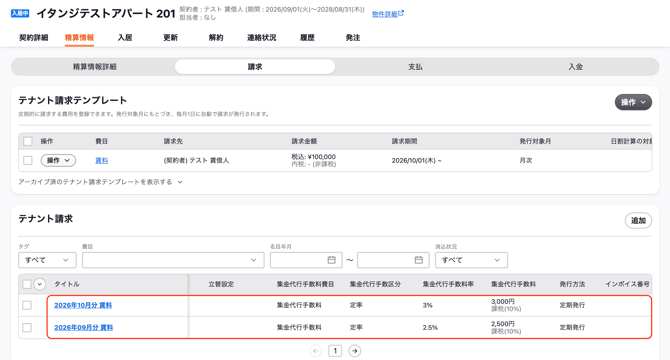This screenshot has width=670, height=360.
Task: Check the 2026年10月分 賃料 row checkbox
Action: [x=27, y=305]
